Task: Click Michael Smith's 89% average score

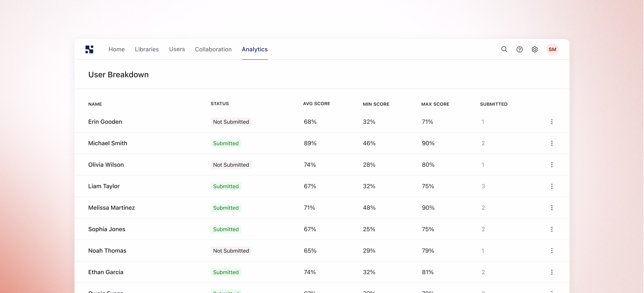Action: coord(310,143)
